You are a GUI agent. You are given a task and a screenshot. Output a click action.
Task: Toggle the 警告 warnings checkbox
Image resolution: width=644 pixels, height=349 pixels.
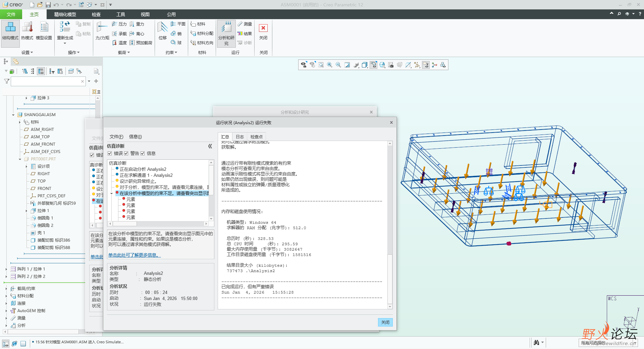click(x=126, y=153)
